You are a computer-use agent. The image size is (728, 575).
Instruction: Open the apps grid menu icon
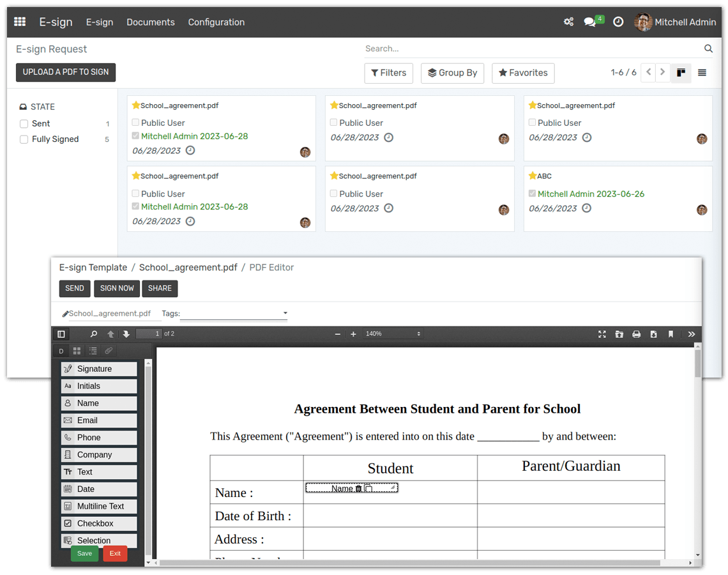tap(20, 22)
